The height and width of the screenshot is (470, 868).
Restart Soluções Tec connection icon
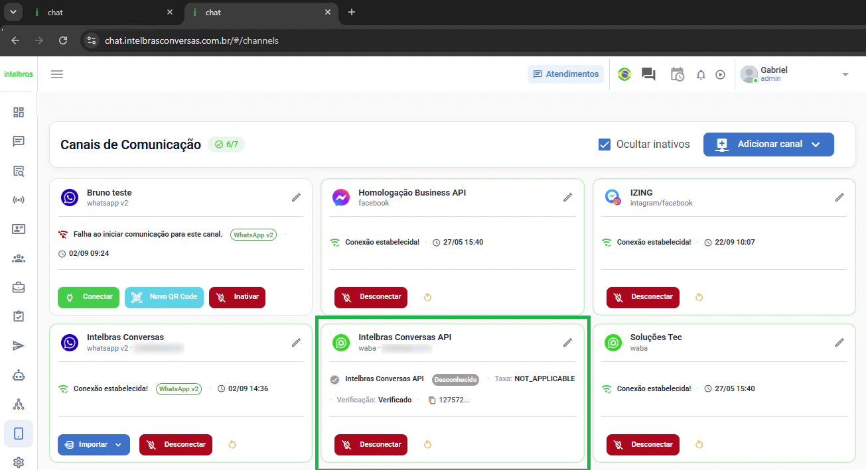click(x=699, y=444)
